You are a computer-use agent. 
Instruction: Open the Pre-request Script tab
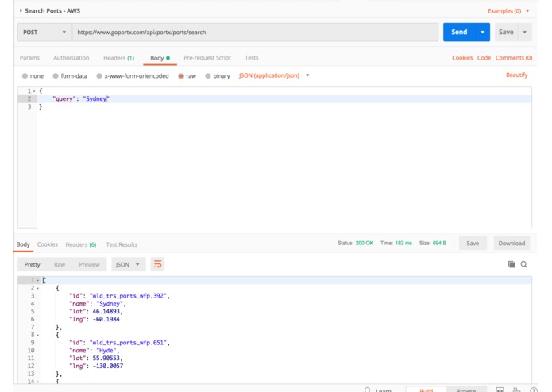[207, 58]
